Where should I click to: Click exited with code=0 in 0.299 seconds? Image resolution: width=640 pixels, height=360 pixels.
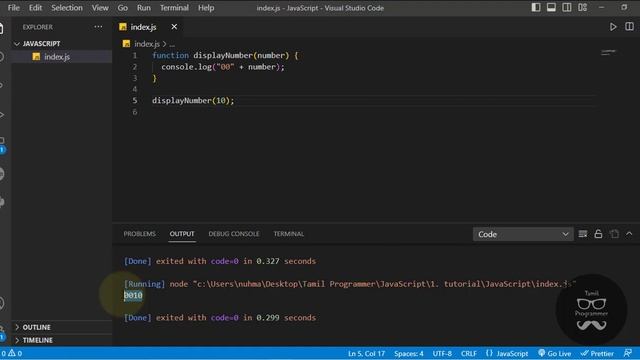click(236, 318)
